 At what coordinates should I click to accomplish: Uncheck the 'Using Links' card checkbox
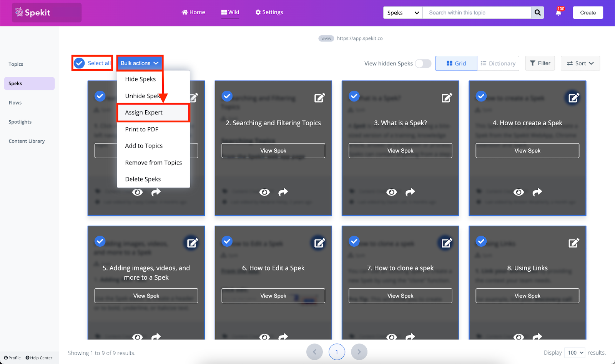point(481,241)
